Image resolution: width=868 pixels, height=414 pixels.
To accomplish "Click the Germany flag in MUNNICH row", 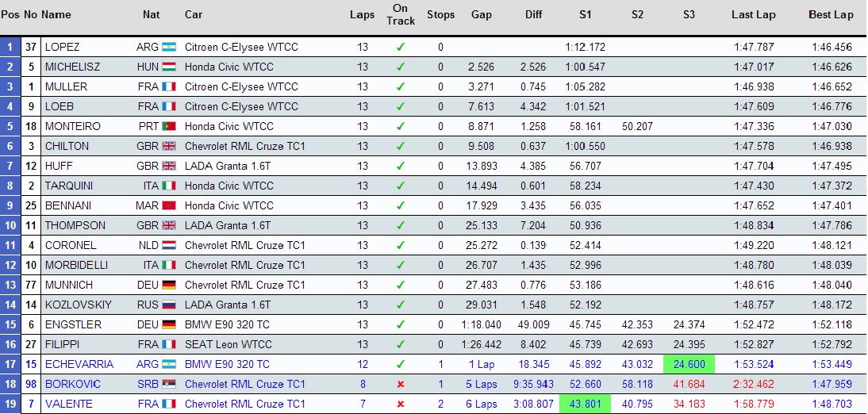I will pyautogui.click(x=169, y=285).
